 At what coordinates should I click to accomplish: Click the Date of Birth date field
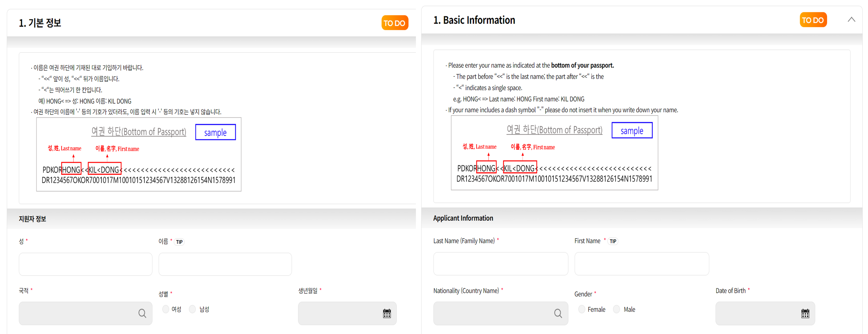point(765,313)
